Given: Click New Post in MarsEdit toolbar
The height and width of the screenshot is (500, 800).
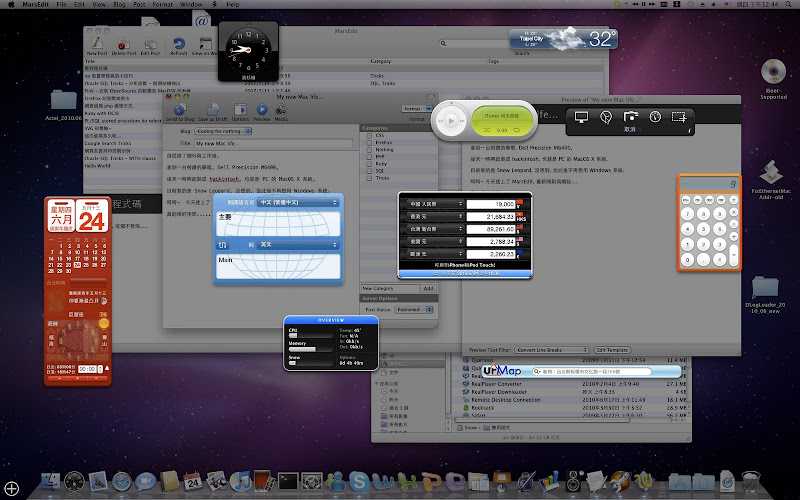Looking at the screenshot, I should tap(97, 44).
